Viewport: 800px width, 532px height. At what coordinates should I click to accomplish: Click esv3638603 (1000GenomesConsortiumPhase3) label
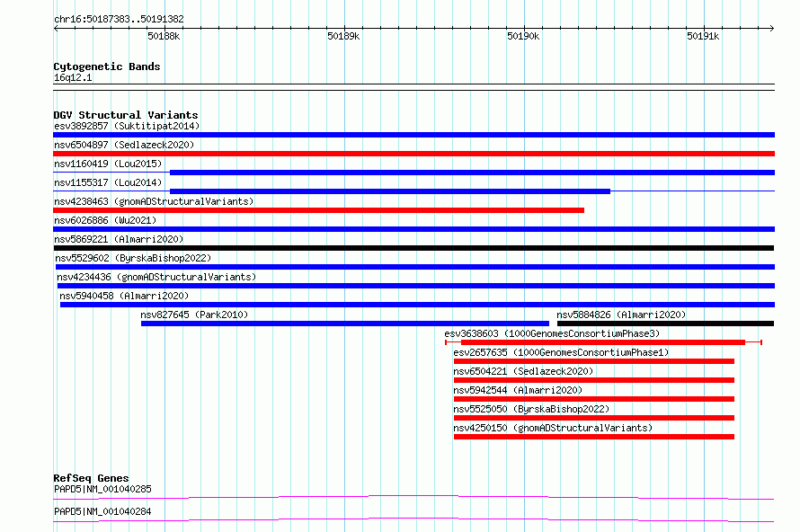coord(552,333)
